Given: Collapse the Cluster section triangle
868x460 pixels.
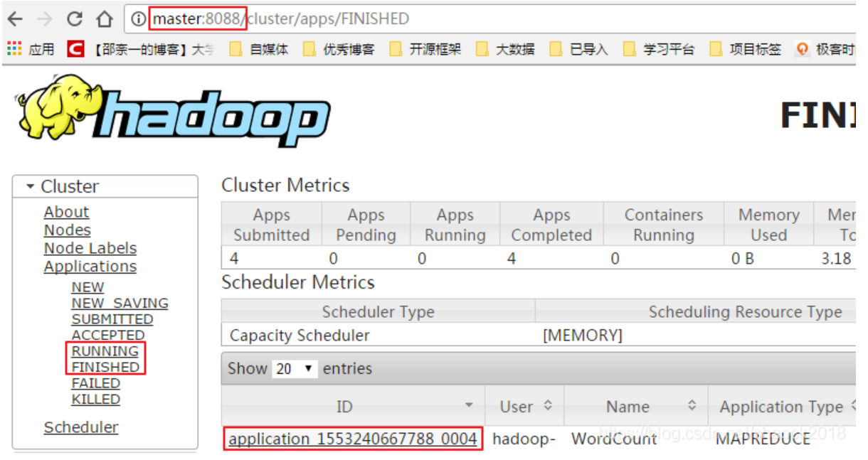Looking at the screenshot, I should pyautogui.click(x=30, y=186).
